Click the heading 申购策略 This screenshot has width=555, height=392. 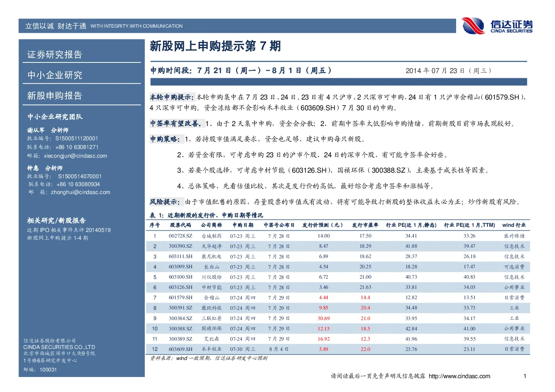165,139
